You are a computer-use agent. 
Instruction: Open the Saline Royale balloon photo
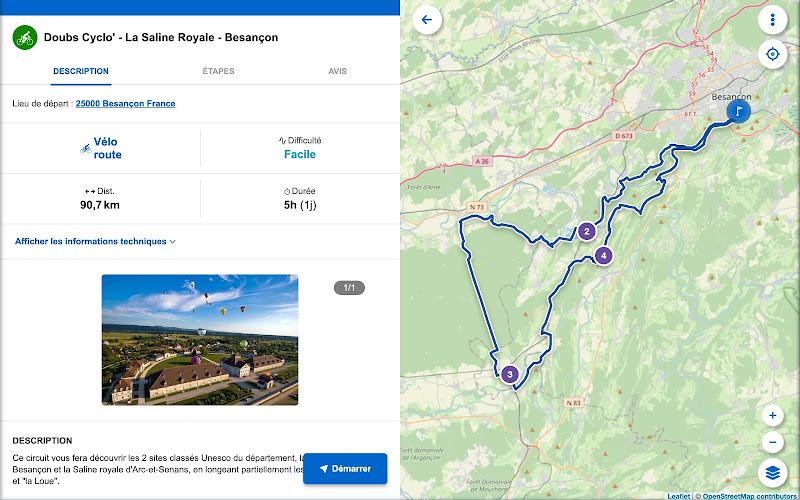pos(200,340)
